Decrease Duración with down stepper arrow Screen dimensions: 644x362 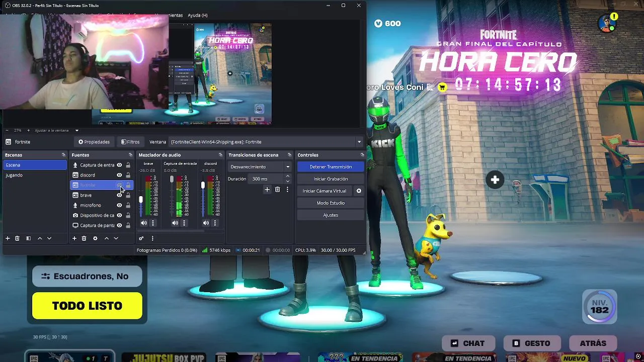pyautogui.click(x=287, y=181)
